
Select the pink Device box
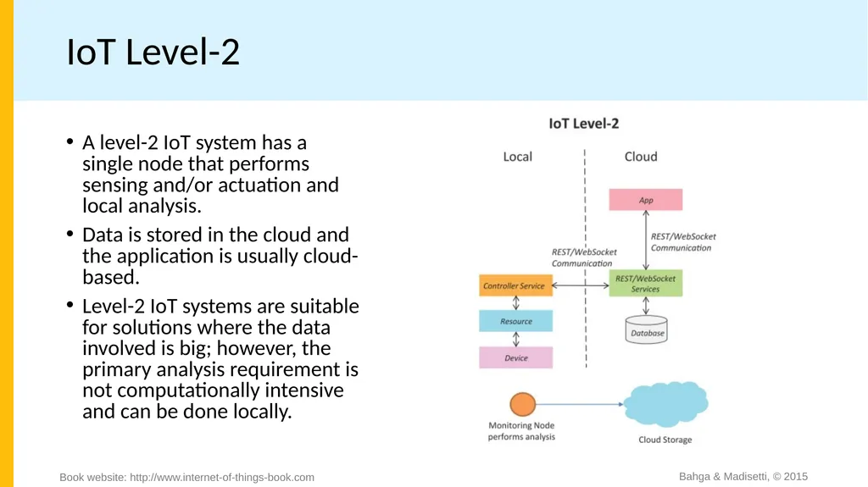tap(515, 357)
